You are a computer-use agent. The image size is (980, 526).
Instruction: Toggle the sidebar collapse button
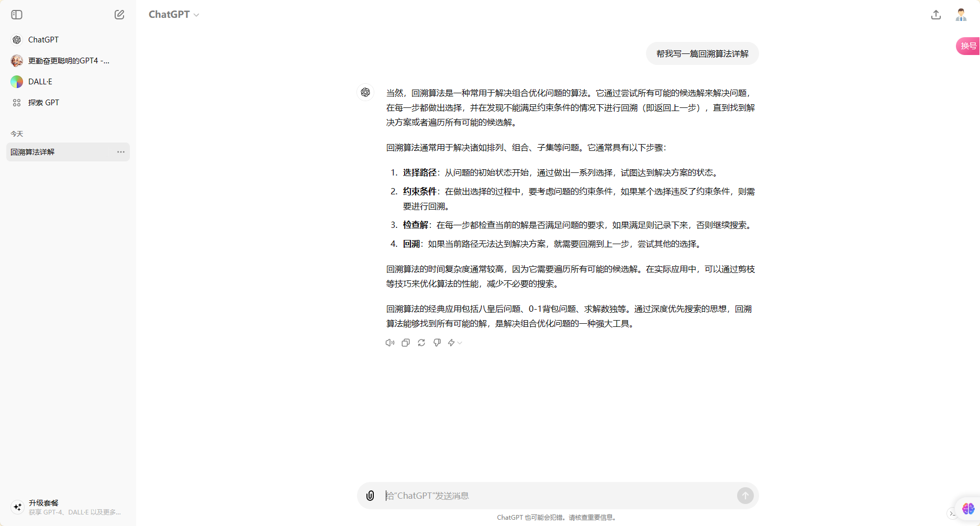point(17,15)
